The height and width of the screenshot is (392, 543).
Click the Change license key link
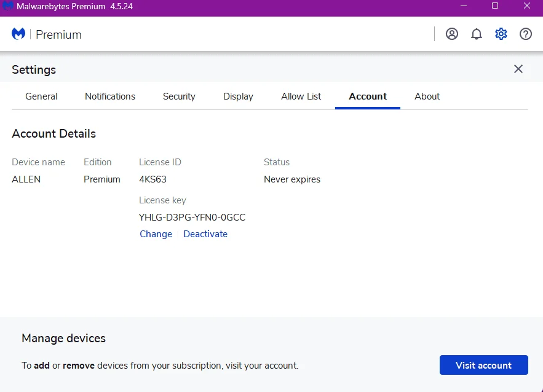coord(156,234)
